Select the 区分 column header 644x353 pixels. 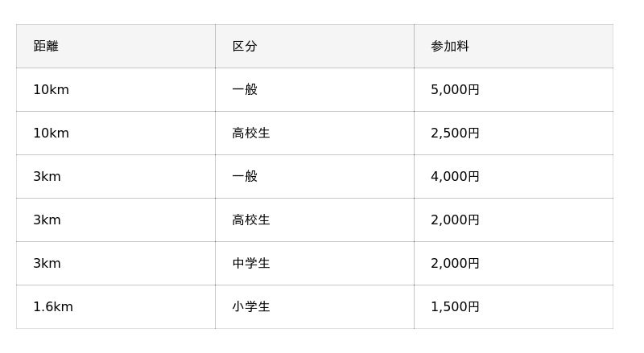(245, 47)
